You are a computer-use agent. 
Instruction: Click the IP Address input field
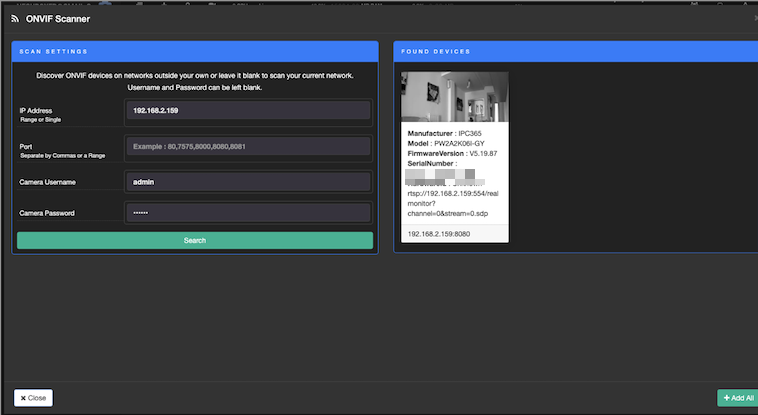(x=248, y=111)
